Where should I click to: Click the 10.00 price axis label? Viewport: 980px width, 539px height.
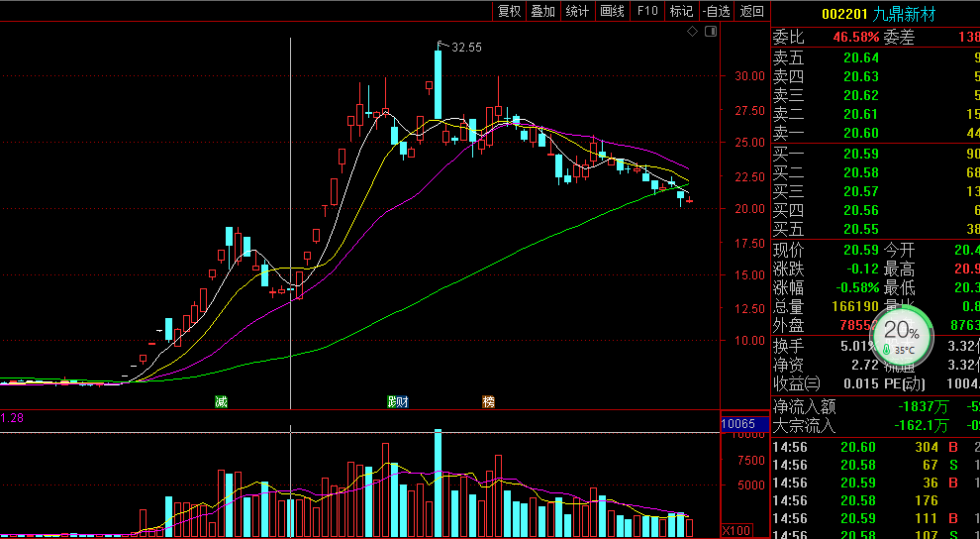(750, 341)
